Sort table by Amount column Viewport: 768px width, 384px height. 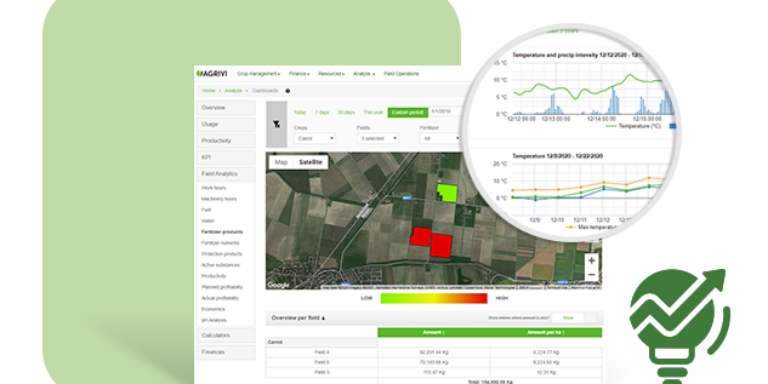433,333
